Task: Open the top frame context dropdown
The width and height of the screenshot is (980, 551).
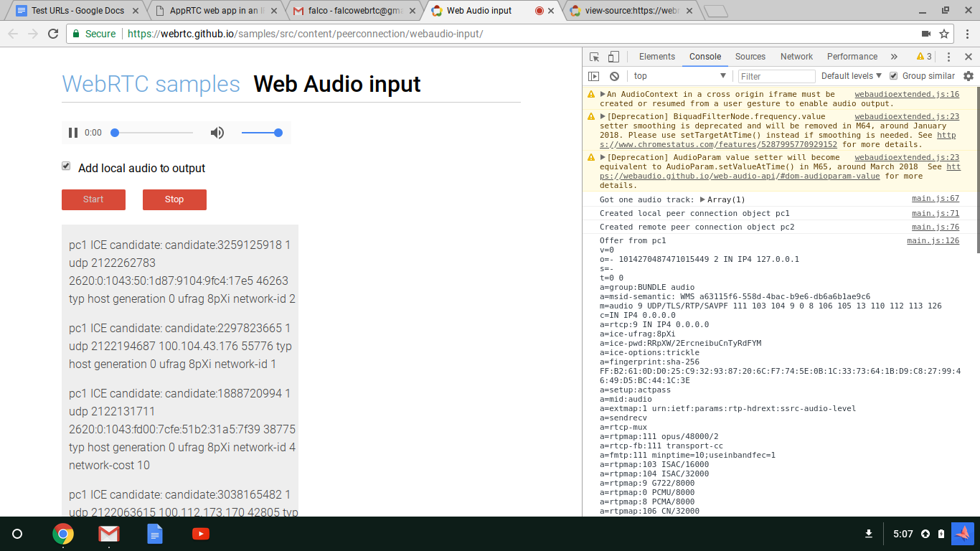Action: click(679, 75)
